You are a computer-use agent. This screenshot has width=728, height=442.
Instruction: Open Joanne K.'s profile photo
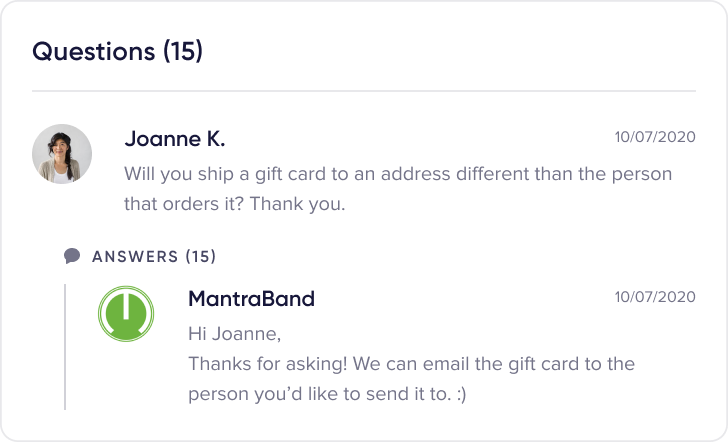coord(62,154)
